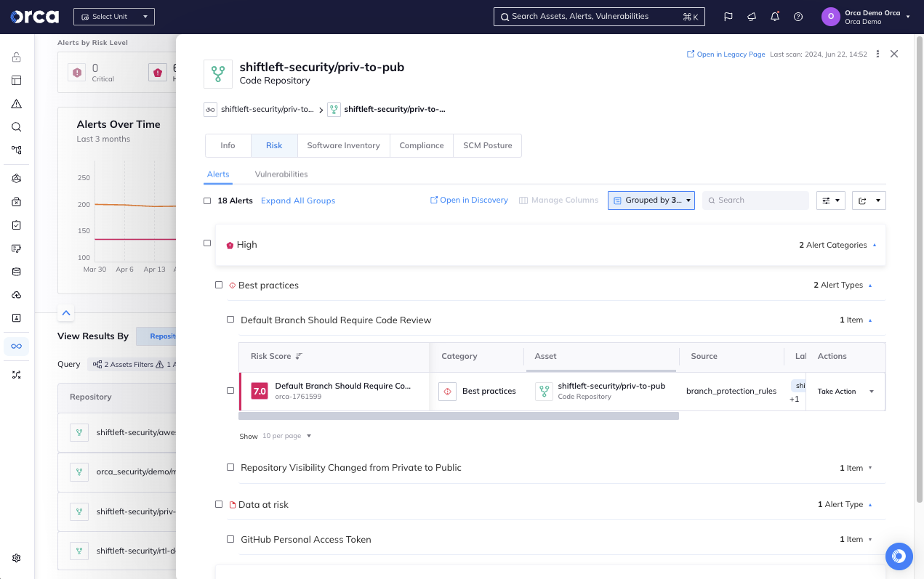Switch to the Vulnerabilities sub-tab

pyautogui.click(x=281, y=174)
